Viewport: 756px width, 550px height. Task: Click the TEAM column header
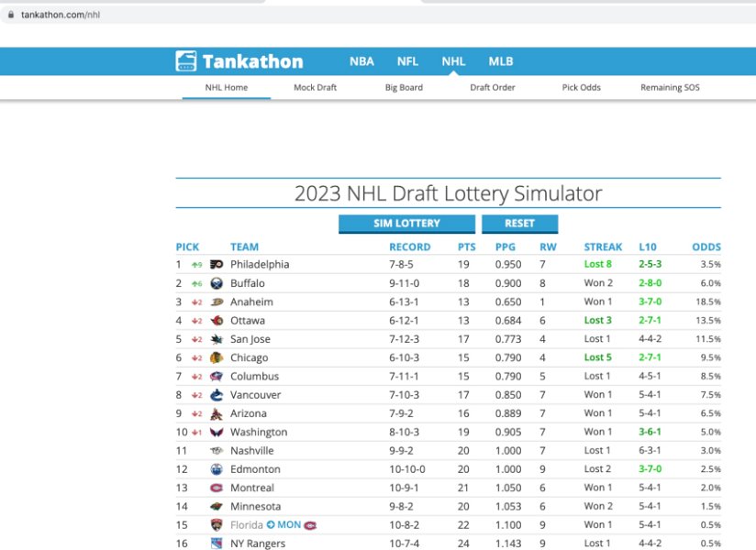tap(244, 247)
